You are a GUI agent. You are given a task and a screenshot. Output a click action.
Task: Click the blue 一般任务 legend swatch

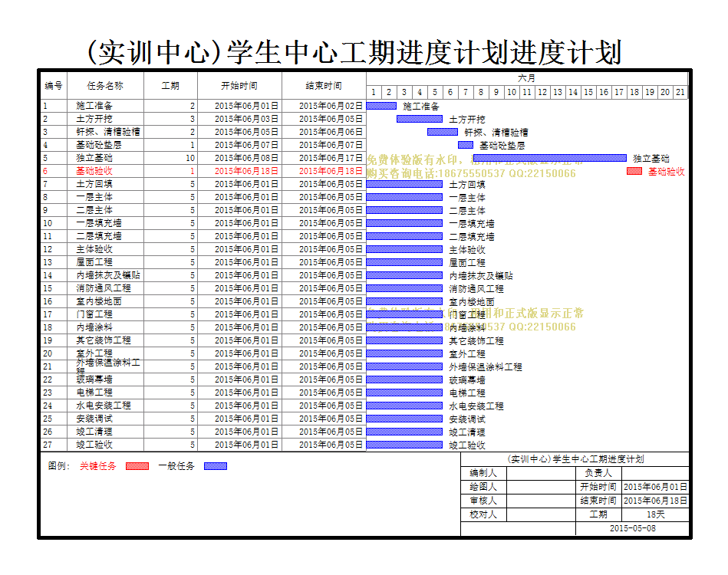tap(216, 466)
